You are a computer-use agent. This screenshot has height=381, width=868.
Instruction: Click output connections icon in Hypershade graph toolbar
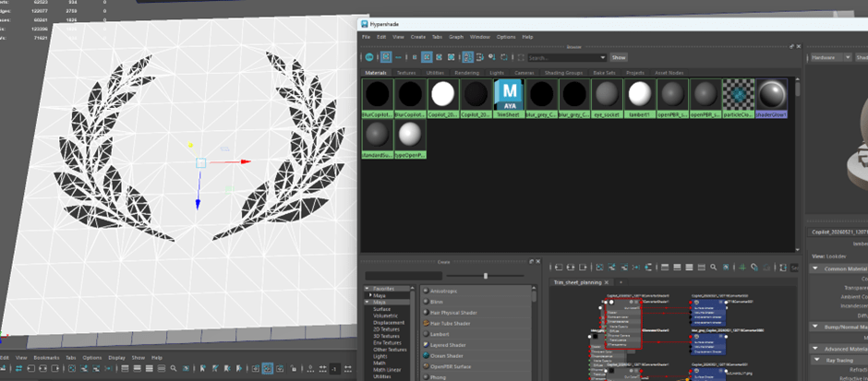coord(583,268)
